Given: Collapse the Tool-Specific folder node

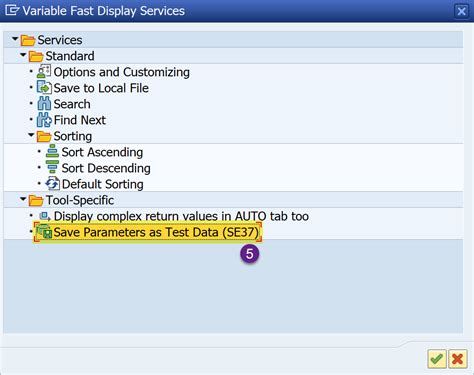Looking at the screenshot, I should 23,199.
